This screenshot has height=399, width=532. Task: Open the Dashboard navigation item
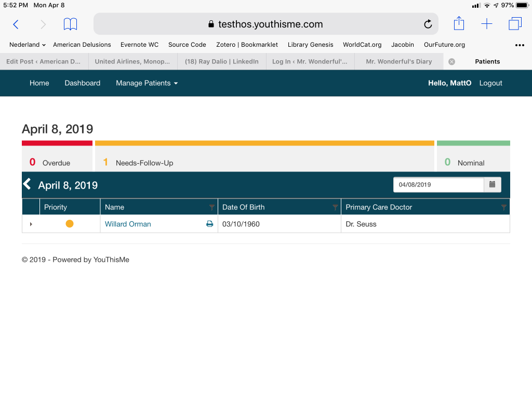[x=83, y=83]
